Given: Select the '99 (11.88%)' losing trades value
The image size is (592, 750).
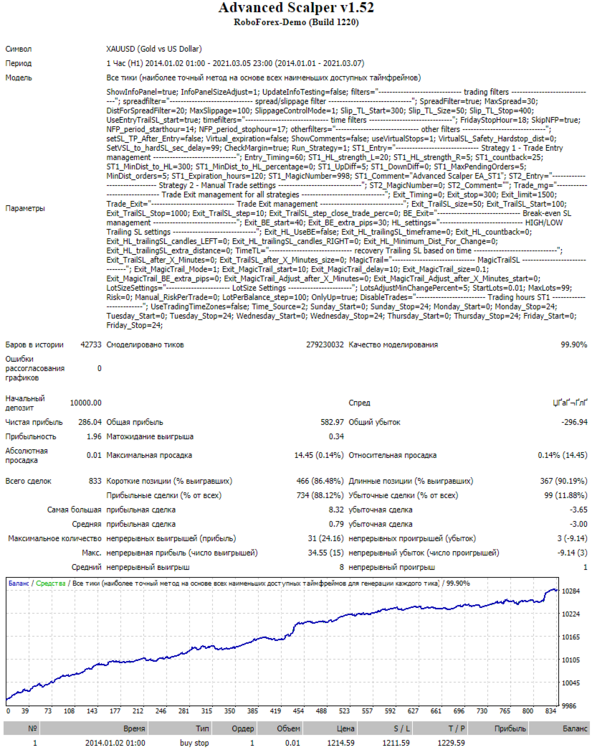Looking at the screenshot, I should 566,495.
